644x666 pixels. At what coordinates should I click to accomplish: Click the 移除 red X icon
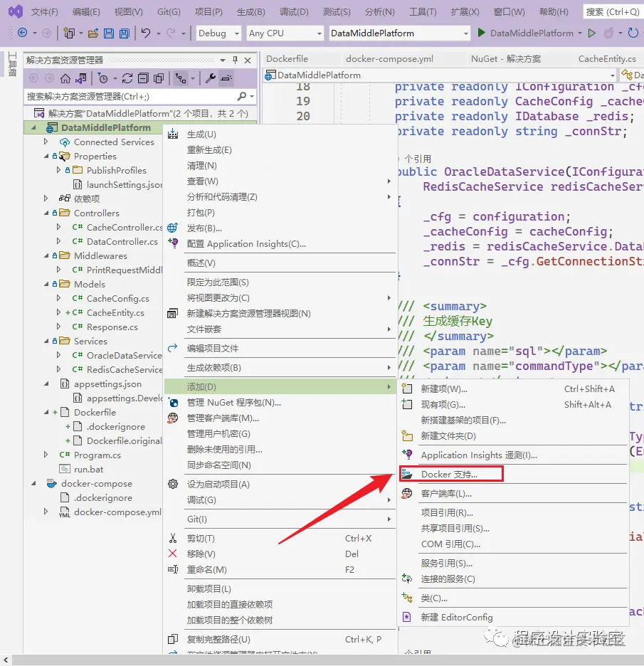coord(172,554)
